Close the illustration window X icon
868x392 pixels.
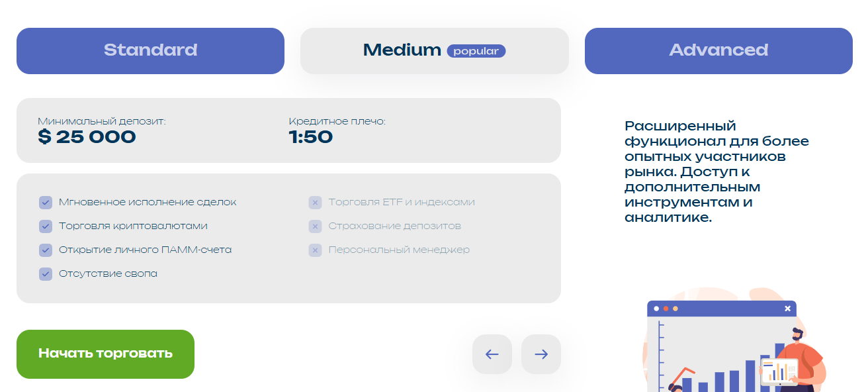tap(787, 309)
